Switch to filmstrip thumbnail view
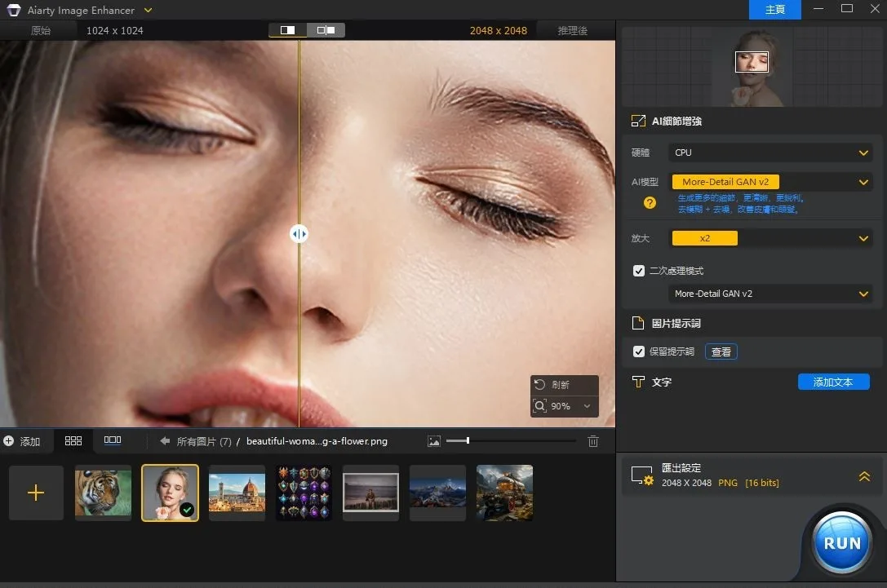 (x=113, y=440)
